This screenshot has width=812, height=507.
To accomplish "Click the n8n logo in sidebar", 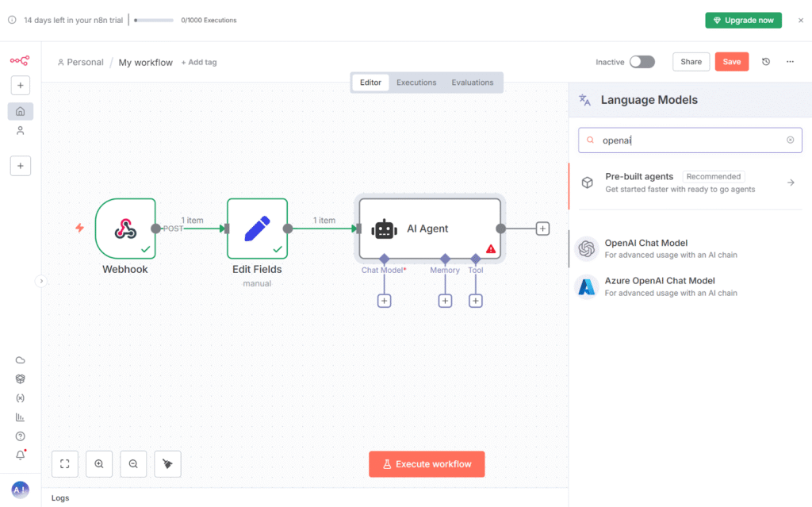I will tap(20, 60).
